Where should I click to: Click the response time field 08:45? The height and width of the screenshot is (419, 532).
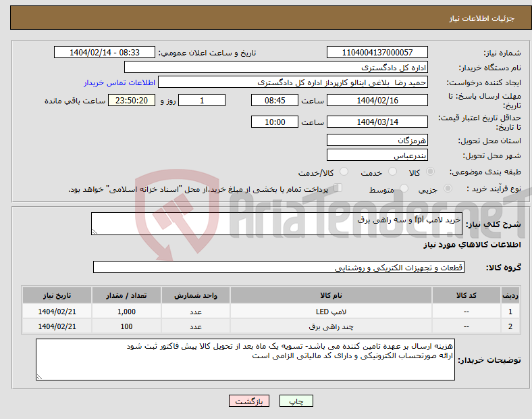click(275, 100)
